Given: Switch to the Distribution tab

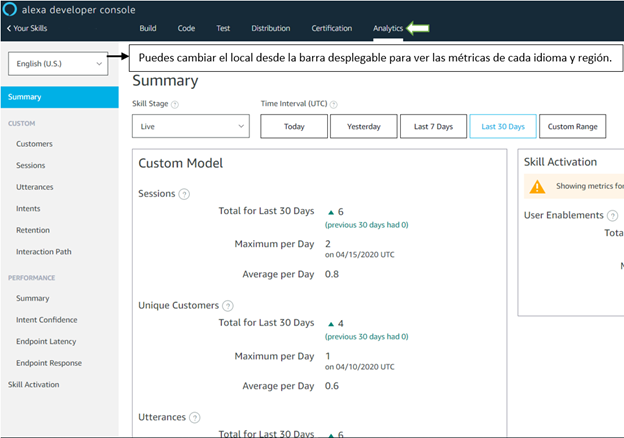Looking at the screenshot, I should click(x=271, y=29).
